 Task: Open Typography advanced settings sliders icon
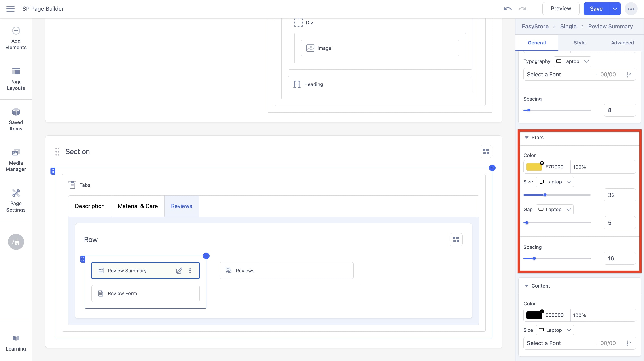[x=629, y=74]
